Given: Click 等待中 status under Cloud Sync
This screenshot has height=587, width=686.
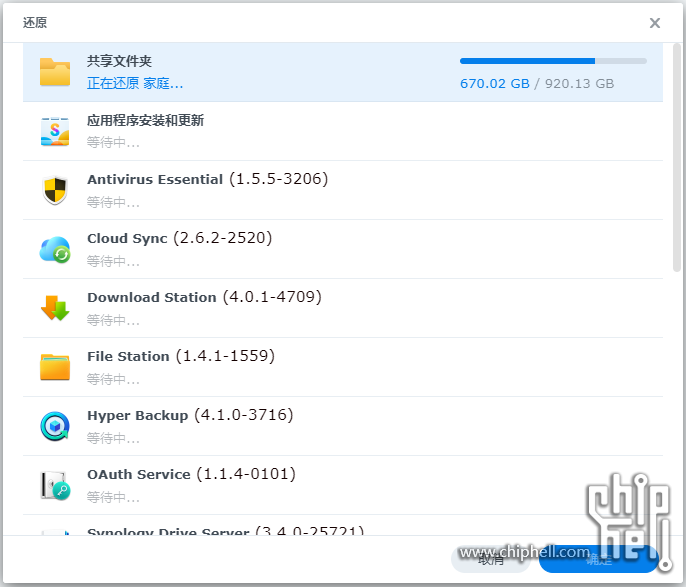Looking at the screenshot, I should click(x=113, y=261).
